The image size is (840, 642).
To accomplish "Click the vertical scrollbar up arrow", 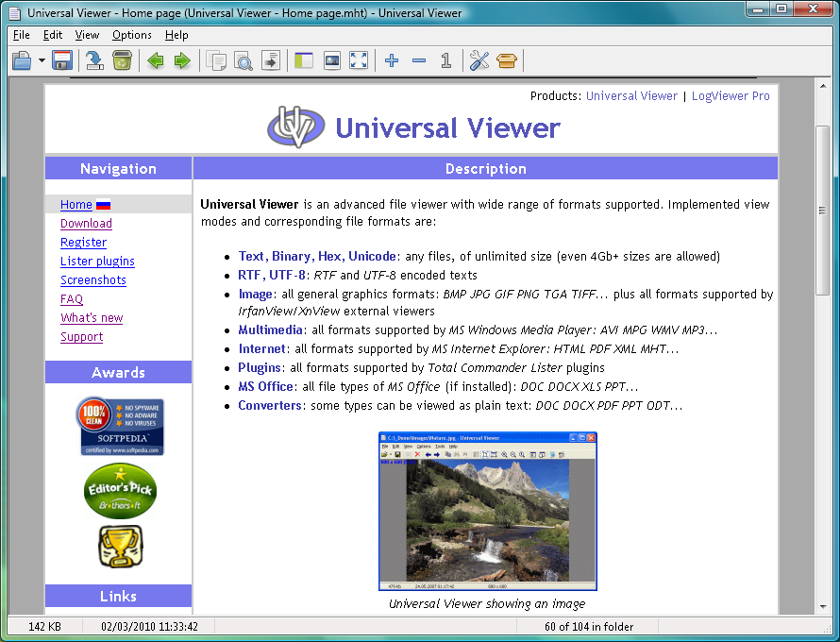I will pos(823,86).
